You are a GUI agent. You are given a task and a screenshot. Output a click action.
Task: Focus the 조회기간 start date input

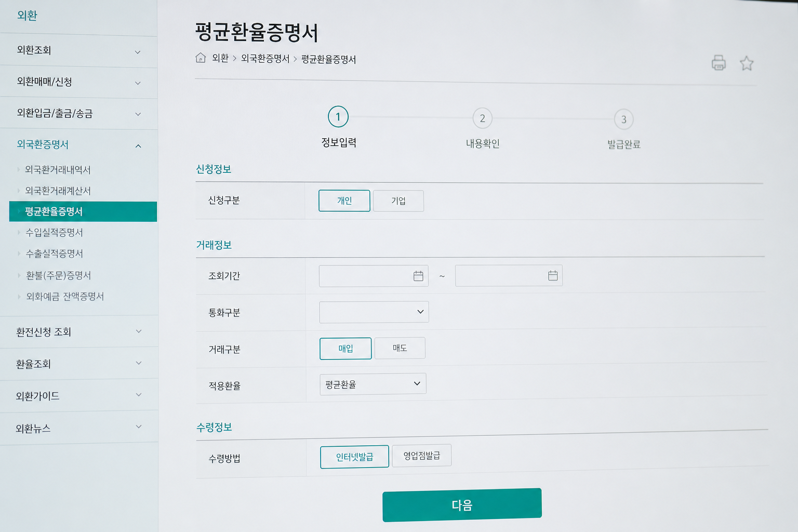tap(374, 276)
